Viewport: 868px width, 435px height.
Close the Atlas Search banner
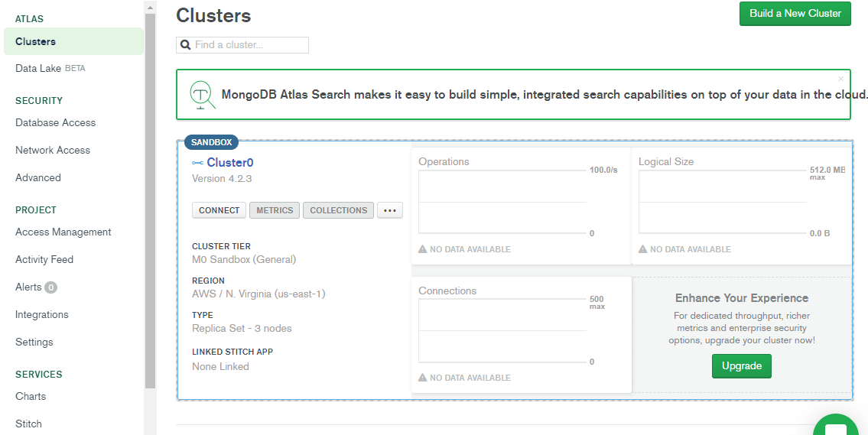click(x=841, y=79)
